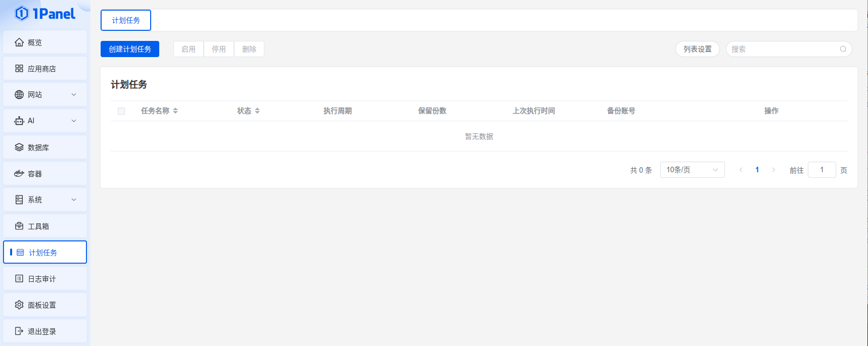Click the magnifier icon in the search box
Screen dimensions: 868x346
[x=843, y=49]
